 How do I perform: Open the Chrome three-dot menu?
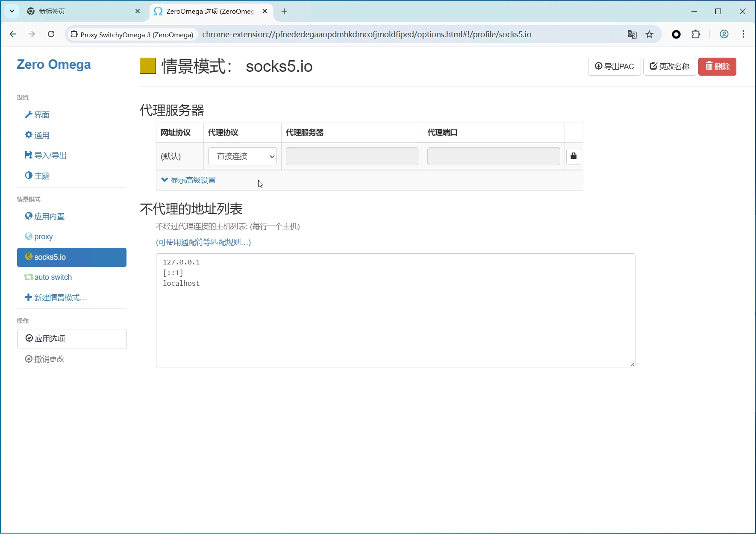pos(744,34)
